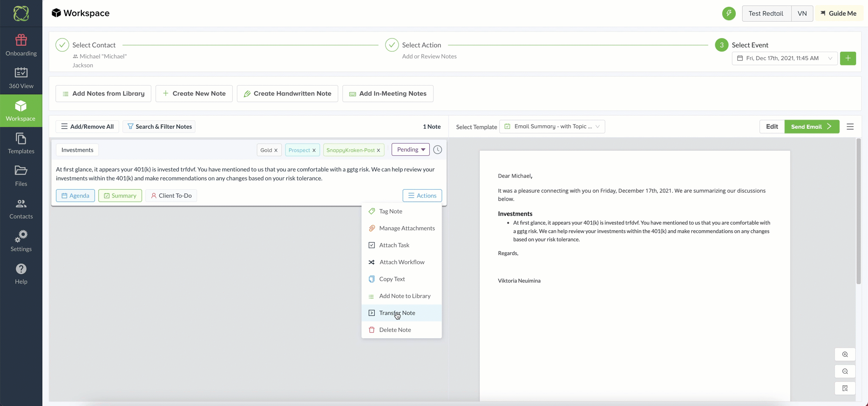Click the clock history icon beside Pending

coord(437,150)
